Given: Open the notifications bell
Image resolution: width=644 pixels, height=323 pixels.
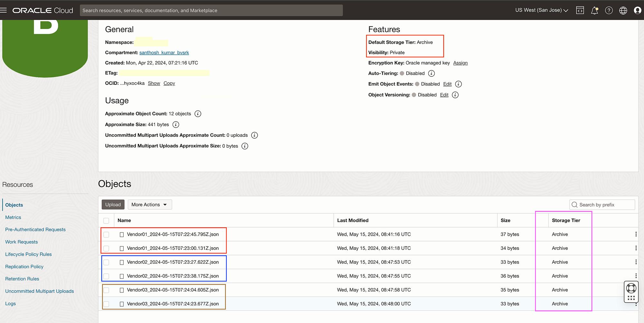Looking at the screenshot, I should point(594,10).
